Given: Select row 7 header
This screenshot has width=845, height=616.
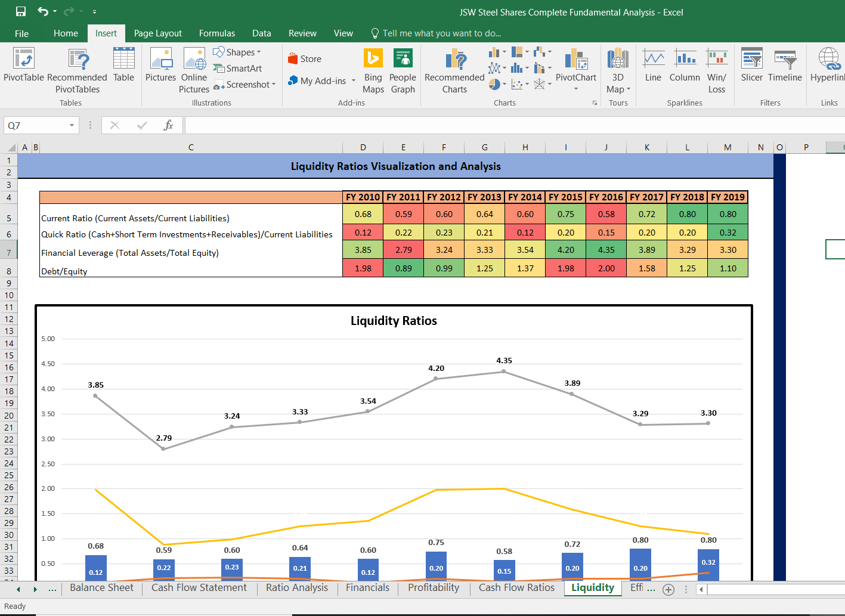Looking at the screenshot, I should coord(9,252).
